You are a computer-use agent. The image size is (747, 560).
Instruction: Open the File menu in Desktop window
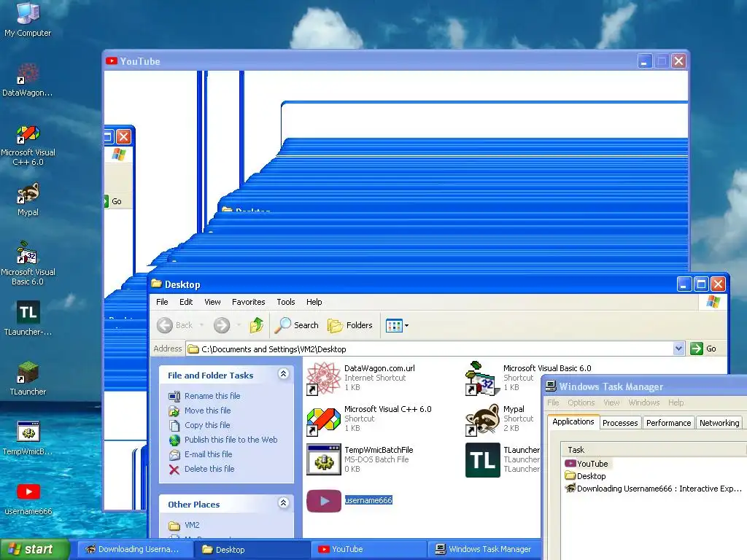162,302
